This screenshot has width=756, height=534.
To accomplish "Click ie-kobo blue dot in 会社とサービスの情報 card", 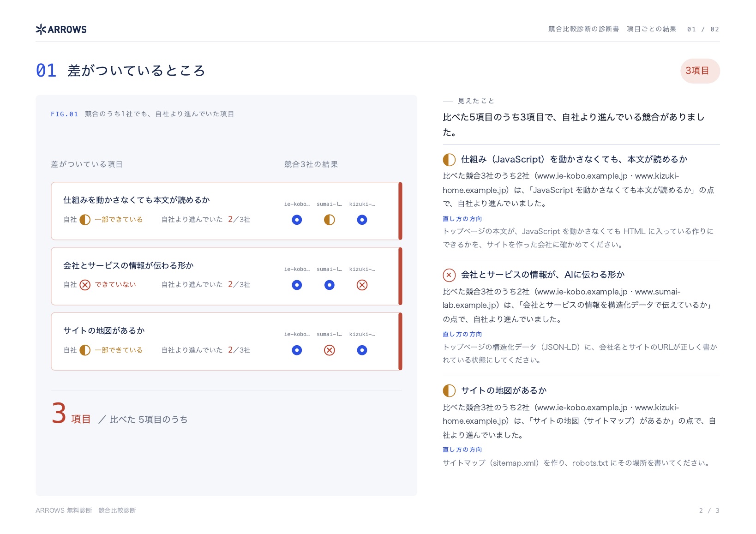I will coord(297,285).
